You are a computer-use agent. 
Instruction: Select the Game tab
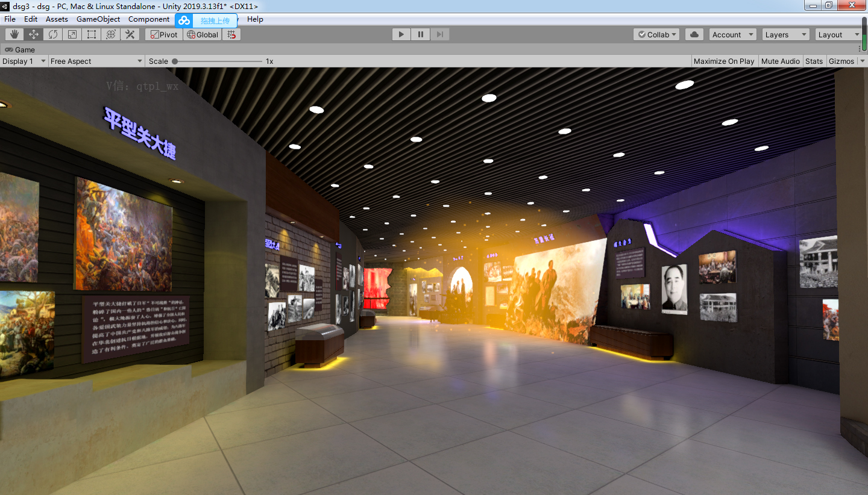click(x=20, y=49)
